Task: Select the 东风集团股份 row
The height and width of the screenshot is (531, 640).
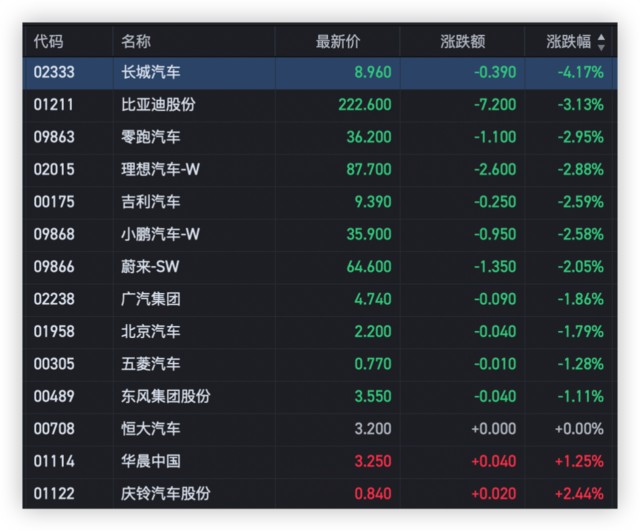Action: click(x=166, y=396)
